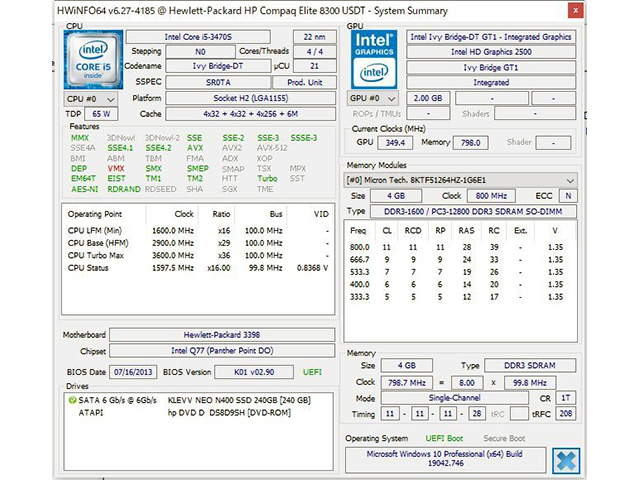Click the cache 4x32 + 4x32 + 4x256 + 6M field

(x=251, y=114)
